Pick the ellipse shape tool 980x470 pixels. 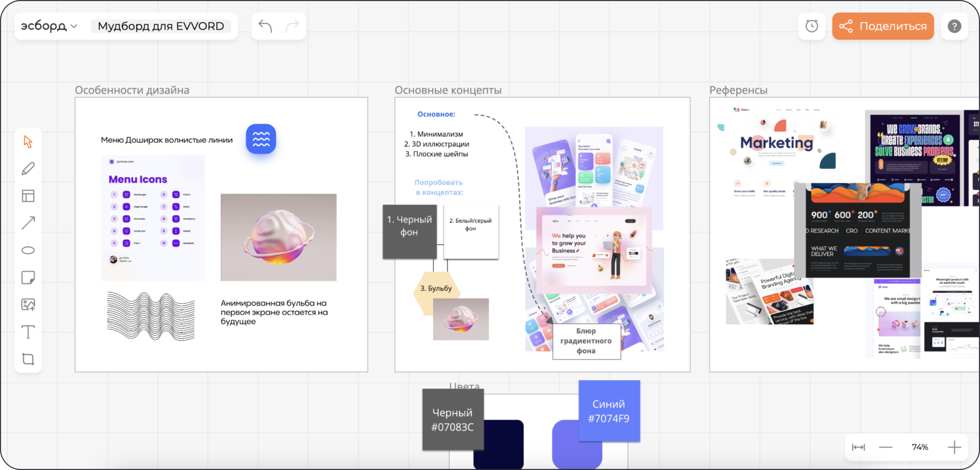point(28,250)
